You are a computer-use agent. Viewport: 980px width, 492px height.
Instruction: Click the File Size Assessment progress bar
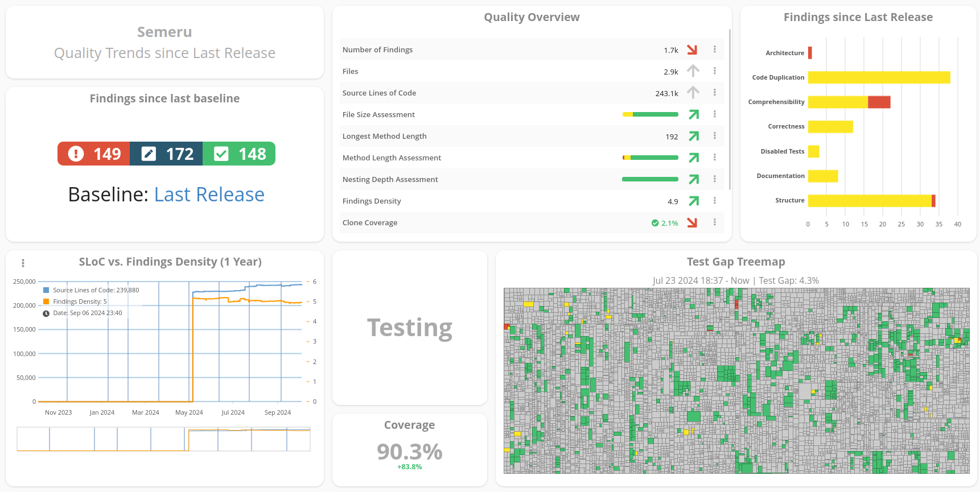(x=650, y=114)
